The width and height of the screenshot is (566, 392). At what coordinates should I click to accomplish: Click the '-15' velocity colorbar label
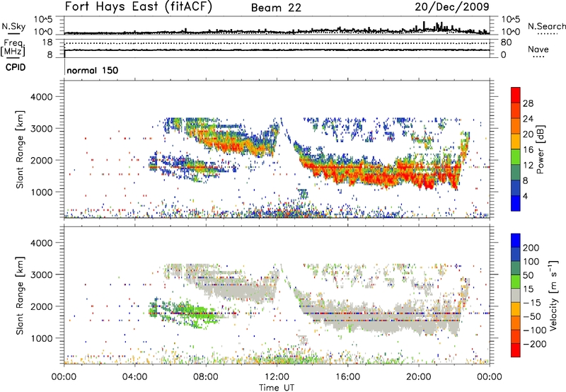532,303
